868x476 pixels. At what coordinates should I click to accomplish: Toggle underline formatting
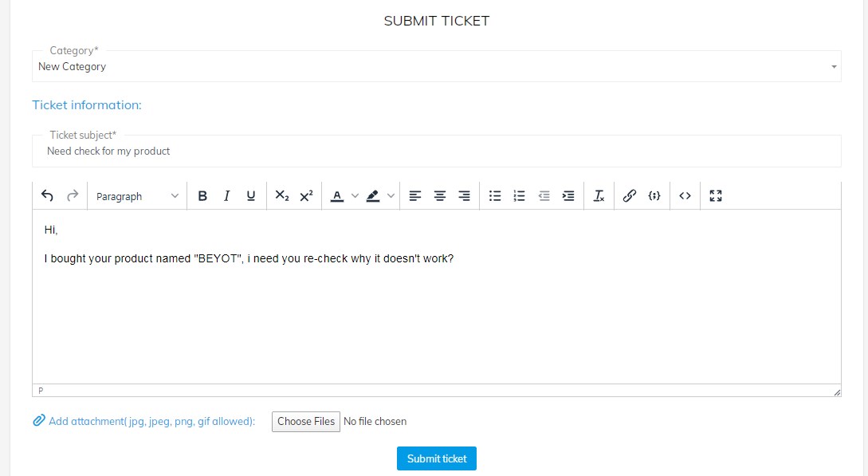[x=251, y=195]
